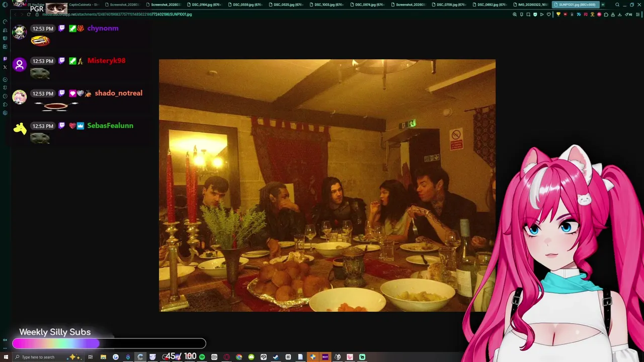
Task: Add a new browser tab
Action: tap(603, 5)
